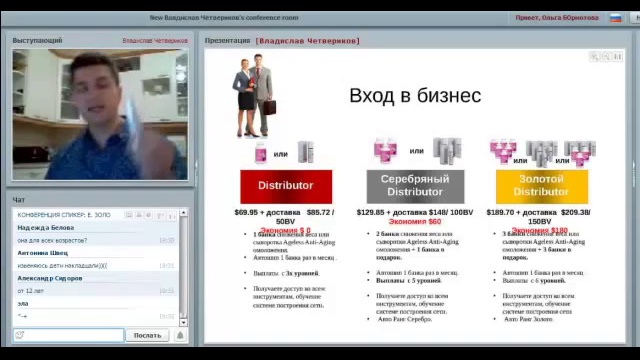This screenshot has height=360, width=640.
Task: Click message 'извеняюсь дети накладшали)))('
Action: pyautogui.click(x=62, y=266)
